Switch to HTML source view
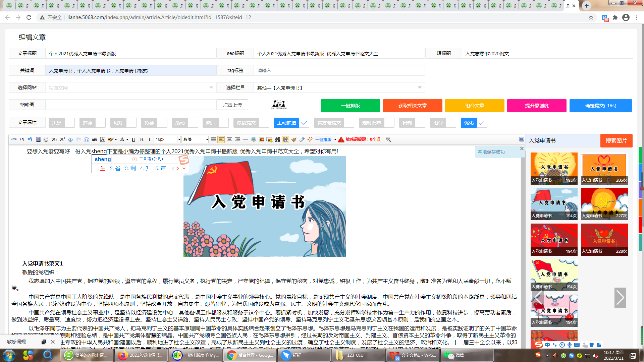 [14, 139]
